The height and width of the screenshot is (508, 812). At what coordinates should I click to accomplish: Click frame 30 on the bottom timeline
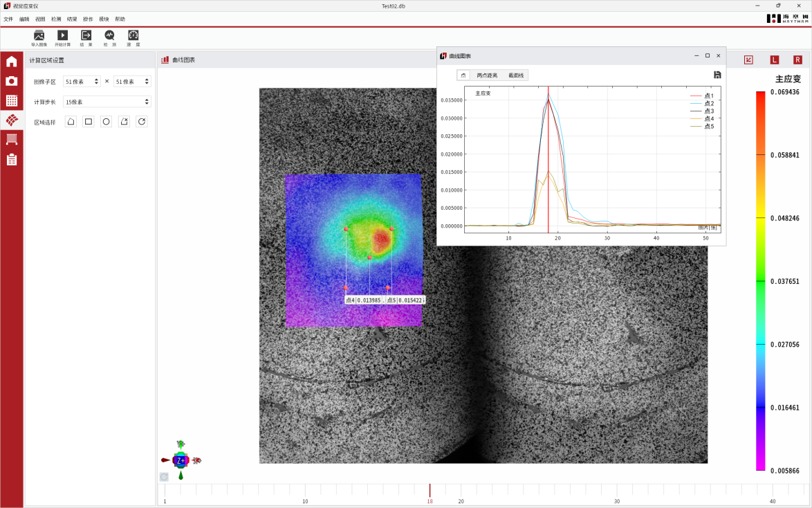[617, 491]
